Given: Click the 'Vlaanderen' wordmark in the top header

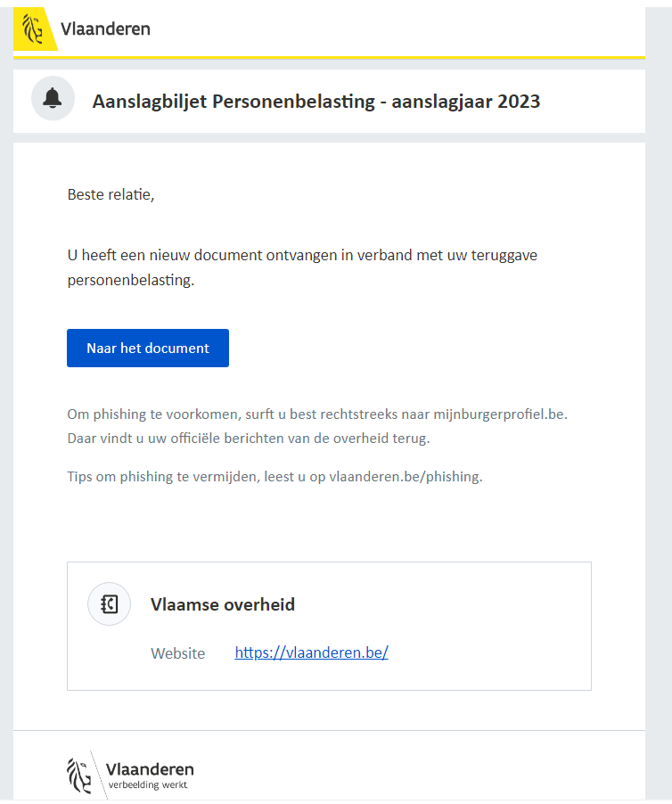Looking at the screenshot, I should click(x=105, y=29).
